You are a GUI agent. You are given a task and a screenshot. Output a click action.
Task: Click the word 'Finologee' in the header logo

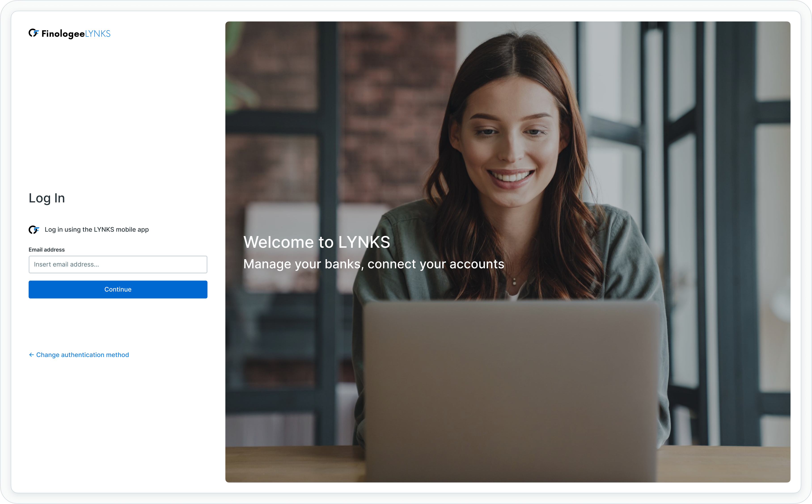pyautogui.click(x=63, y=34)
